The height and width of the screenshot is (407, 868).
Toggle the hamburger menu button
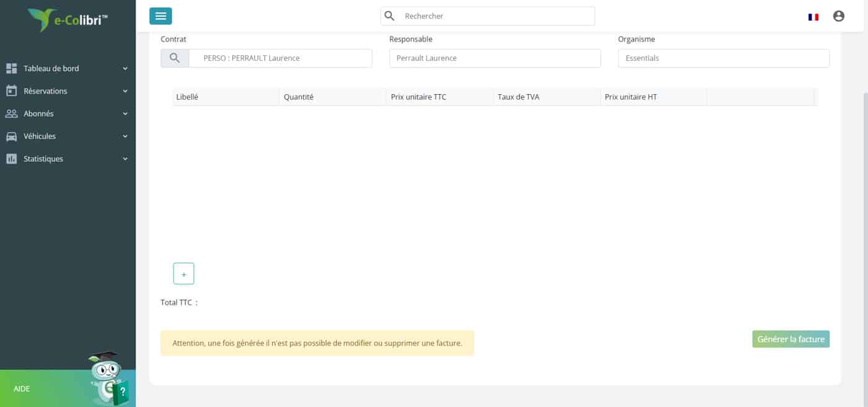[x=161, y=16]
